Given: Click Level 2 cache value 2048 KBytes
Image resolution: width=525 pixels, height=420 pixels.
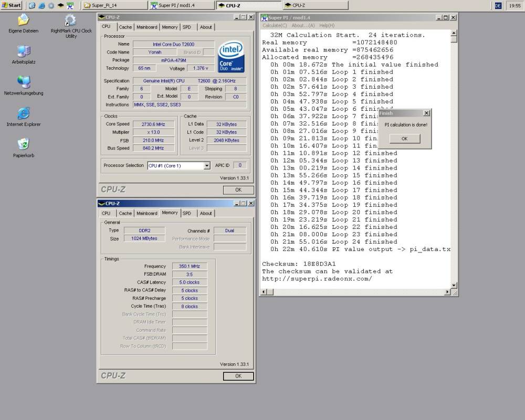Looking at the screenshot, I should click(227, 140).
